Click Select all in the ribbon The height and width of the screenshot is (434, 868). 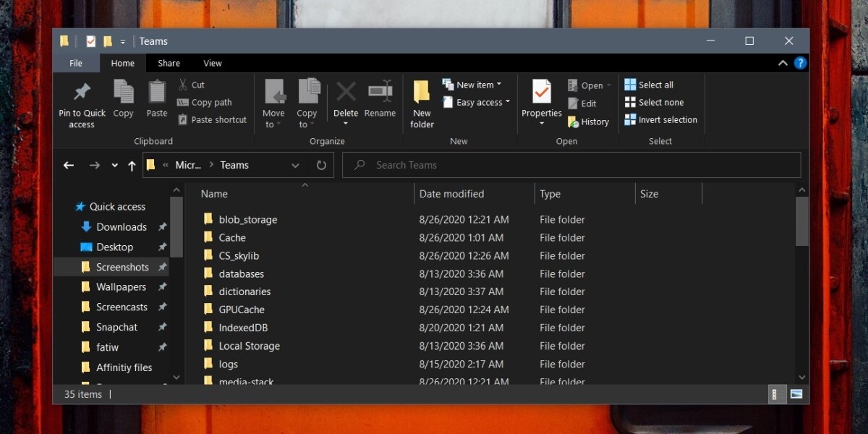point(649,85)
